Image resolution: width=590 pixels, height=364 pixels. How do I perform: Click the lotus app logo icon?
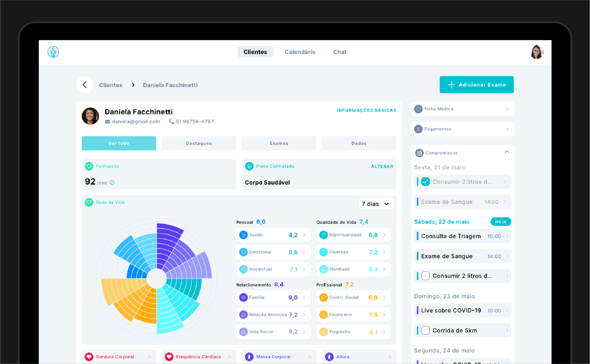pyautogui.click(x=53, y=52)
